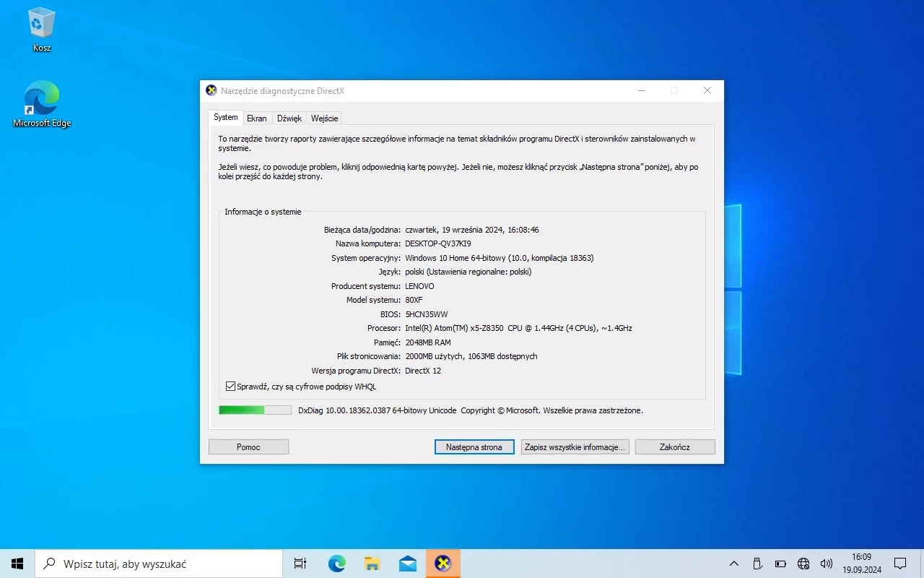Viewport: 924px width, 578px height.
Task: Click DirectX diagnostic taskbar icon
Action: click(443, 564)
